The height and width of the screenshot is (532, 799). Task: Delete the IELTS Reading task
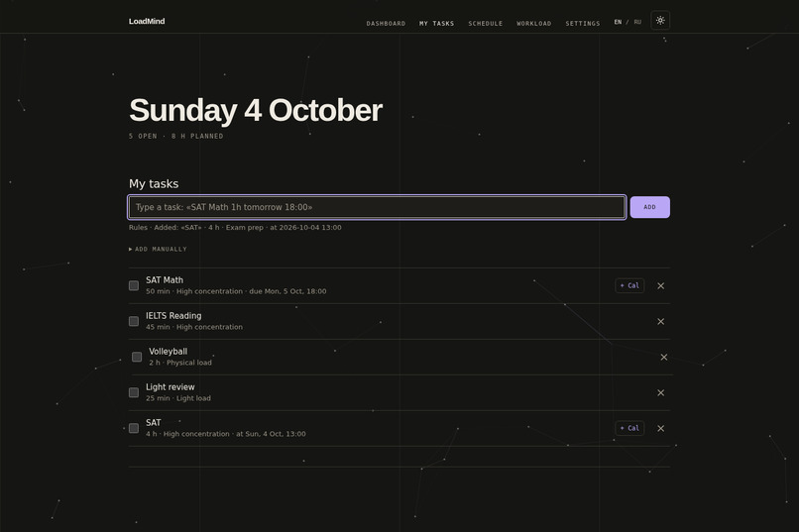point(660,322)
